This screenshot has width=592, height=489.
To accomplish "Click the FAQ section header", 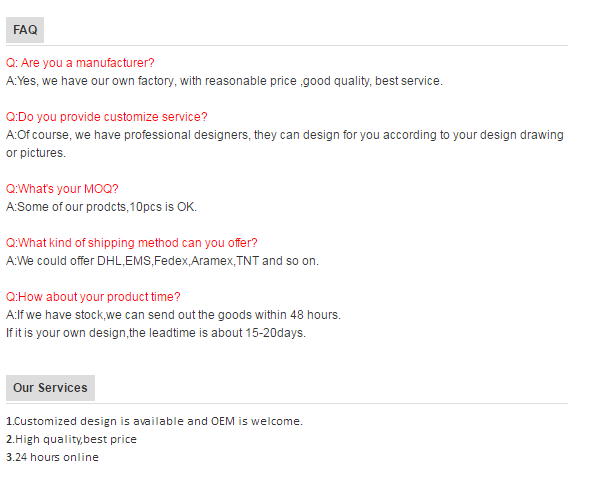I will point(25,30).
